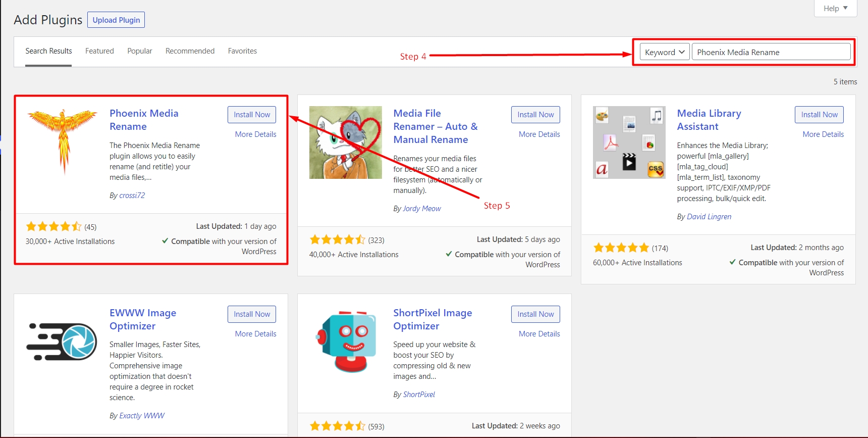Image resolution: width=868 pixels, height=438 pixels.
Task: Open the Media Library Assistant title link
Action: (709, 120)
